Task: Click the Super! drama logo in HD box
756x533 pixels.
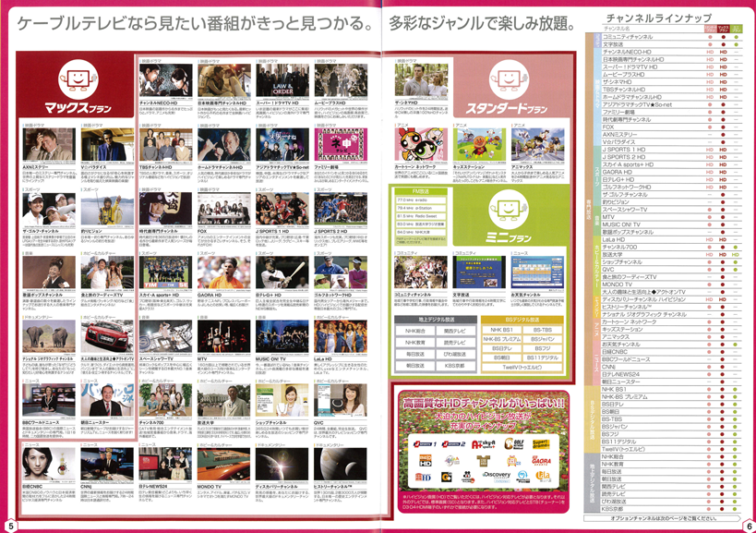Action: pyautogui.click(x=541, y=443)
